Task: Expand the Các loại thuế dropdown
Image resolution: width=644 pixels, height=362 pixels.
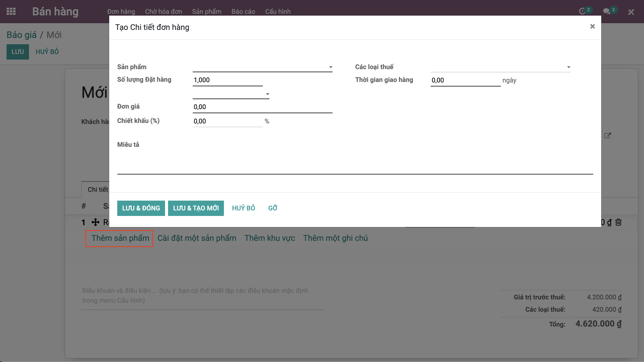Action: pyautogui.click(x=569, y=67)
